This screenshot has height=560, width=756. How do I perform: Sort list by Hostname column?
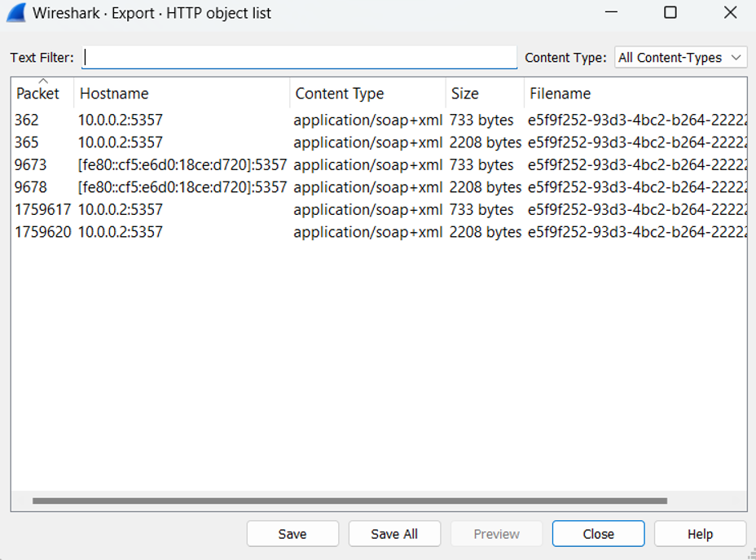point(114,94)
